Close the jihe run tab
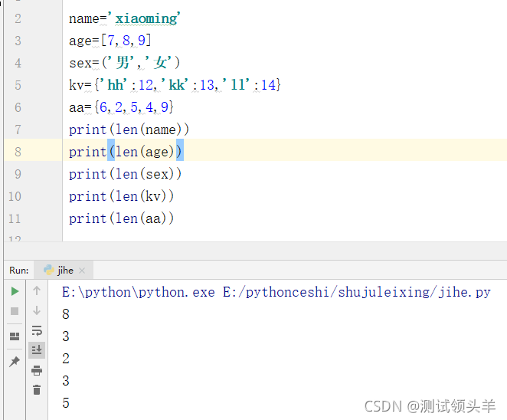The width and height of the screenshot is (507, 420). [x=83, y=270]
